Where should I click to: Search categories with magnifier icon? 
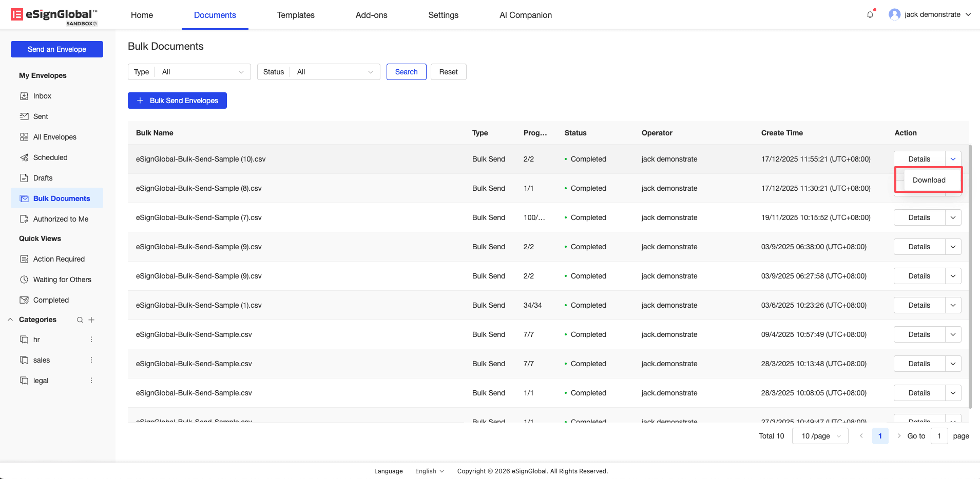pos(80,320)
